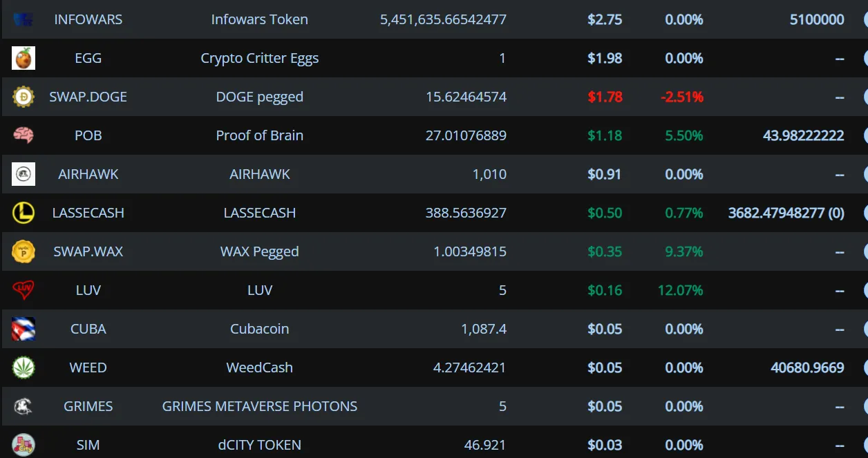Select the SWAP.DOGE Dogecoin icon
This screenshot has width=868, height=458.
pos(23,97)
